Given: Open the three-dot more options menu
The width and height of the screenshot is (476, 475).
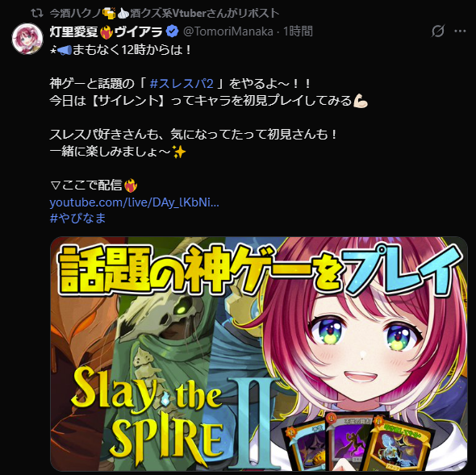Looking at the screenshot, I should pyautogui.click(x=460, y=31).
